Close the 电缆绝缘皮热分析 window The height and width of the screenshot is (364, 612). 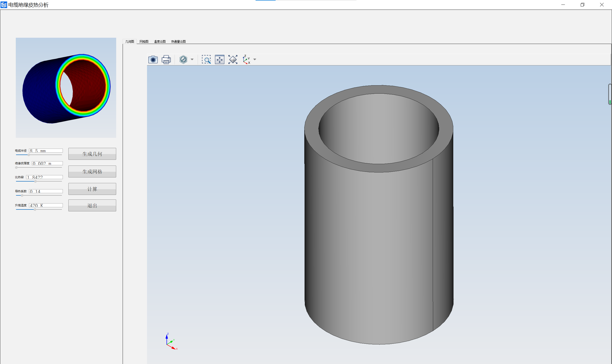click(x=602, y=5)
